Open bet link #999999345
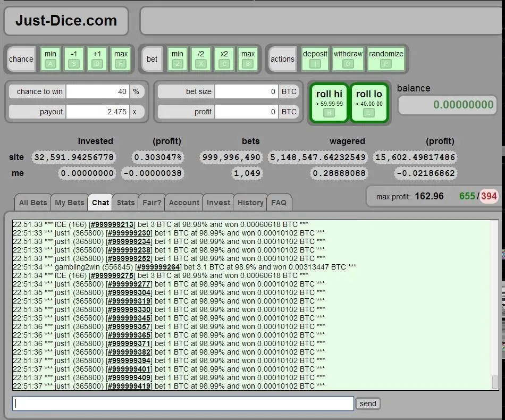The image size is (505, 420). click(129, 318)
